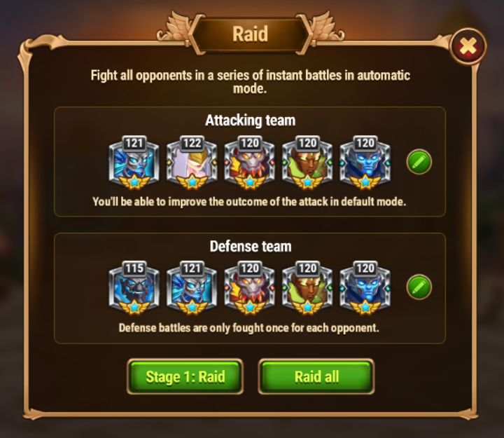
Task: Select the level 115 defense hero
Action: click(134, 288)
